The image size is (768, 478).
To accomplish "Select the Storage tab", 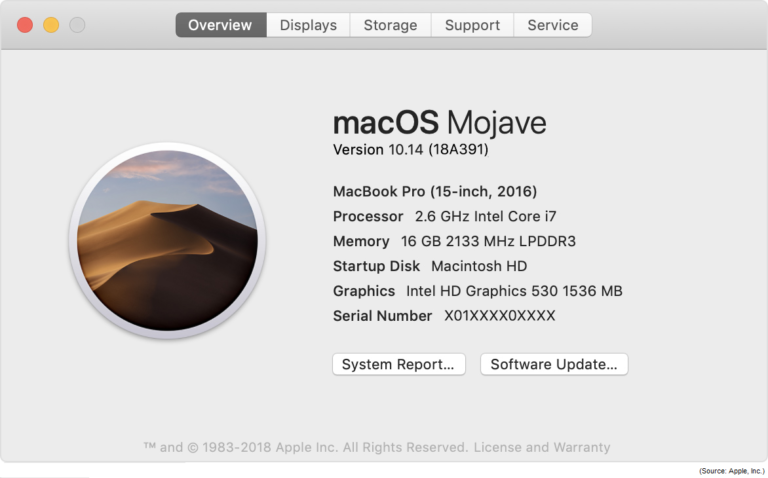I will click(x=390, y=25).
